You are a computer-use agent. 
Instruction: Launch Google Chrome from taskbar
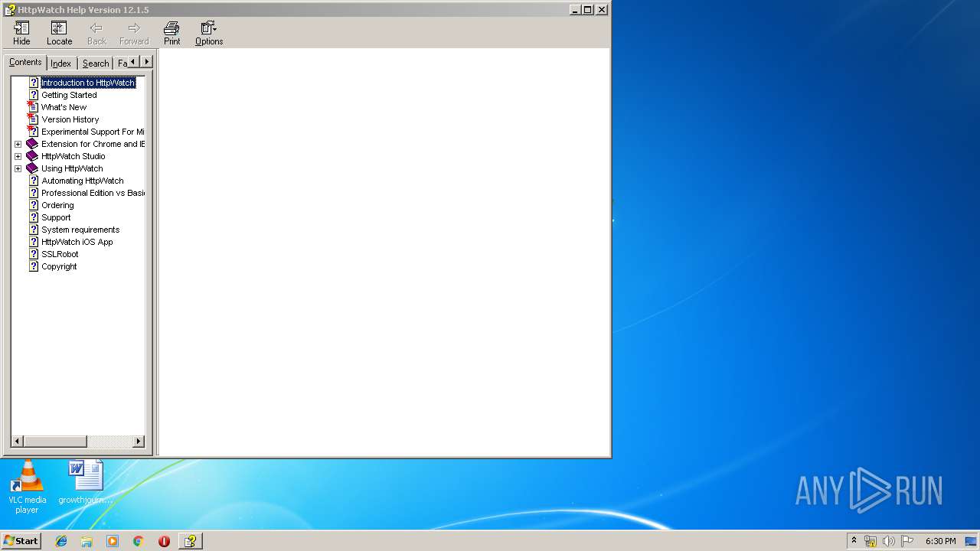(x=138, y=541)
